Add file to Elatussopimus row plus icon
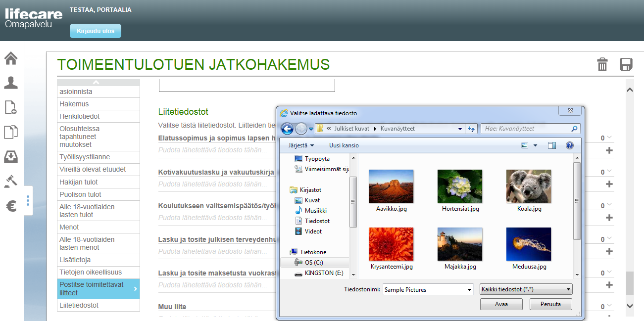The image size is (644, 321). 609,150
